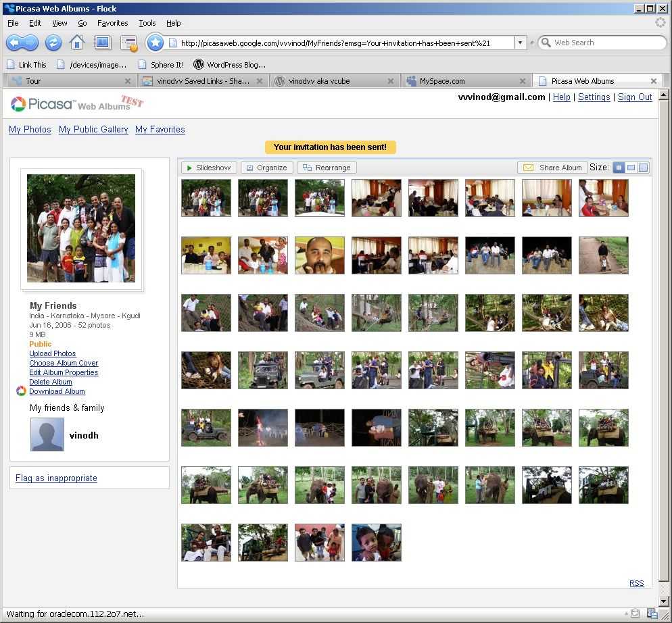672x623 pixels.
Task: Open the My Photos link
Action: 30,130
